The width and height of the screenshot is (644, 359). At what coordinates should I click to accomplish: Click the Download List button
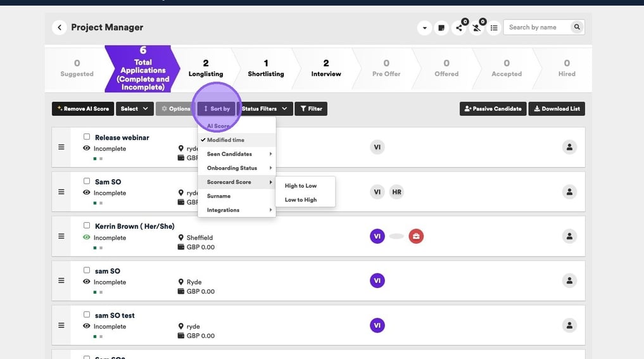[x=557, y=109]
